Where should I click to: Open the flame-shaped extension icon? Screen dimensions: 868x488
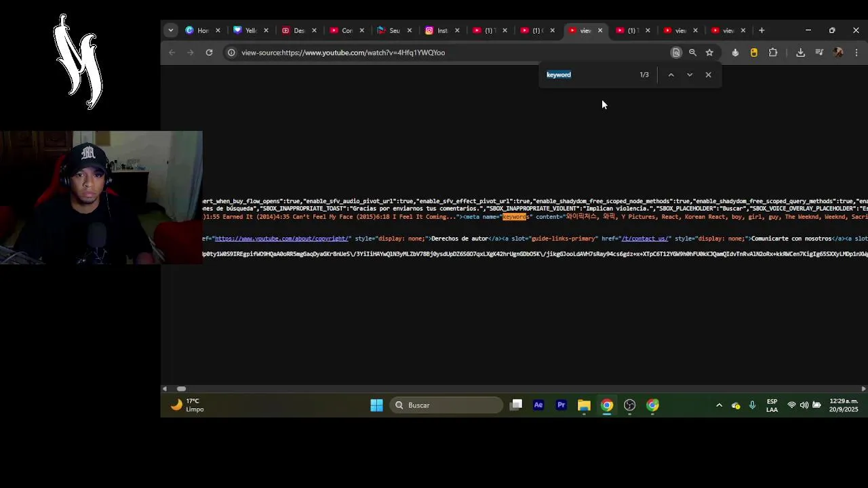(x=735, y=52)
